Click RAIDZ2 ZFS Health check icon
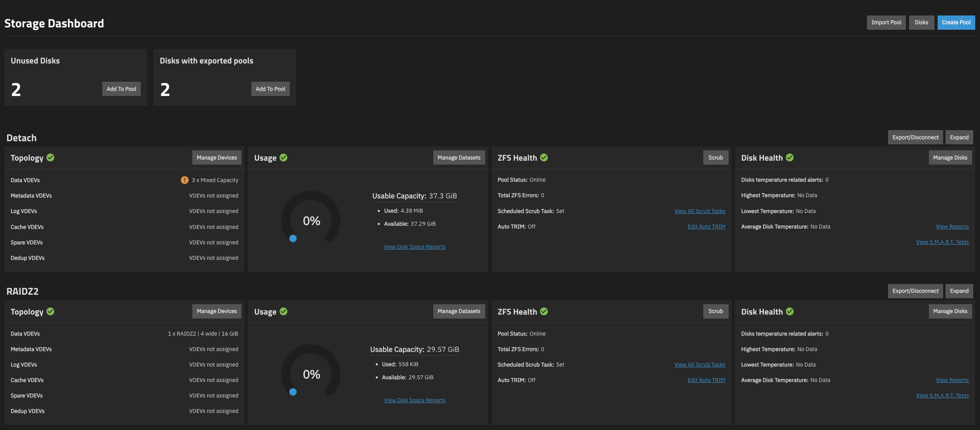The height and width of the screenshot is (430, 980). [x=544, y=311]
